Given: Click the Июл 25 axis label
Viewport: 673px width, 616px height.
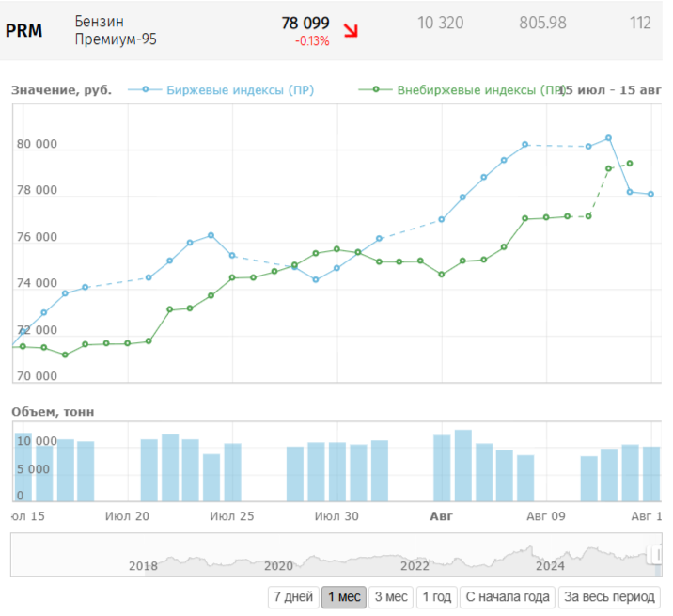Looking at the screenshot, I should (x=232, y=516).
